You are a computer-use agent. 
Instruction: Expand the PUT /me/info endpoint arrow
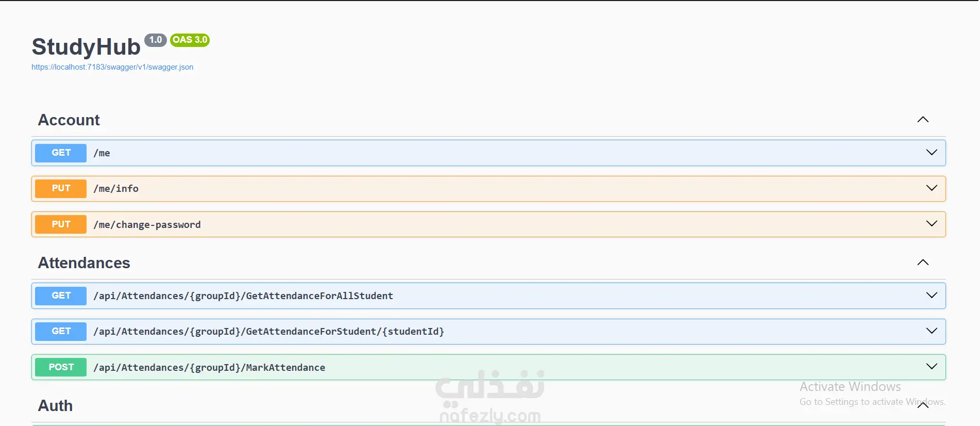pos(932,188)
